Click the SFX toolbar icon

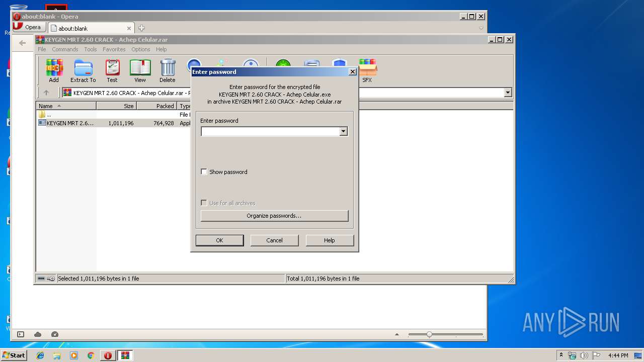point(367,71)
